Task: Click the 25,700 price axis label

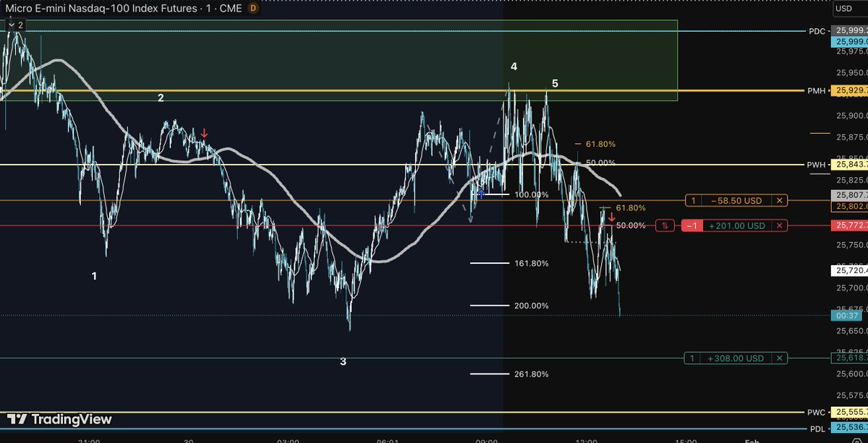Action: coord(852,288)
